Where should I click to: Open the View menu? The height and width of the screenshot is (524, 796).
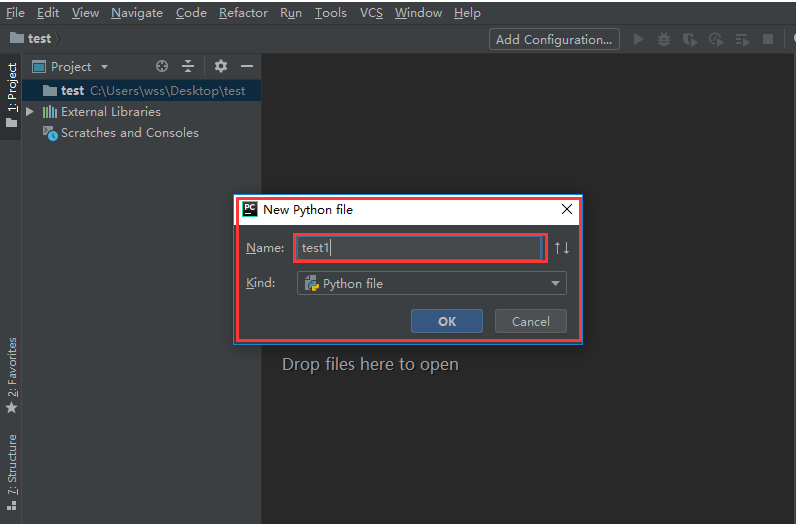[85, 13]
